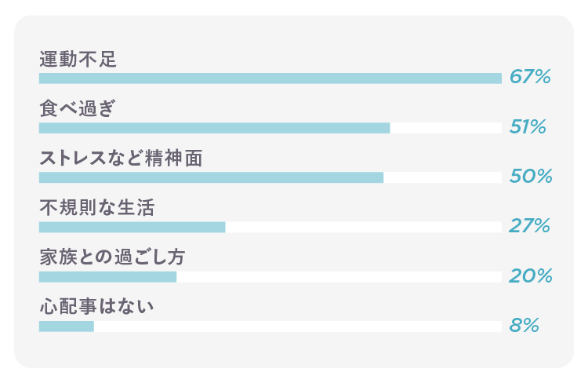Screen dimensions: 588x383
Task: Select the 不規則な生活 filled bar
Action: pyautogui.click(x=132, y=227)
